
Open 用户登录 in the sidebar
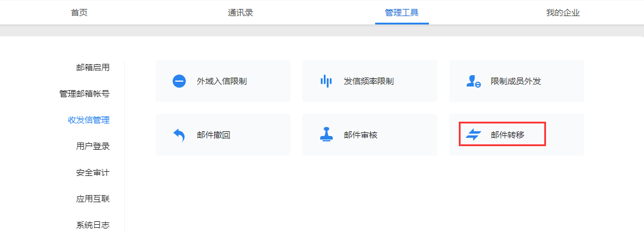[x=93, y=147]
